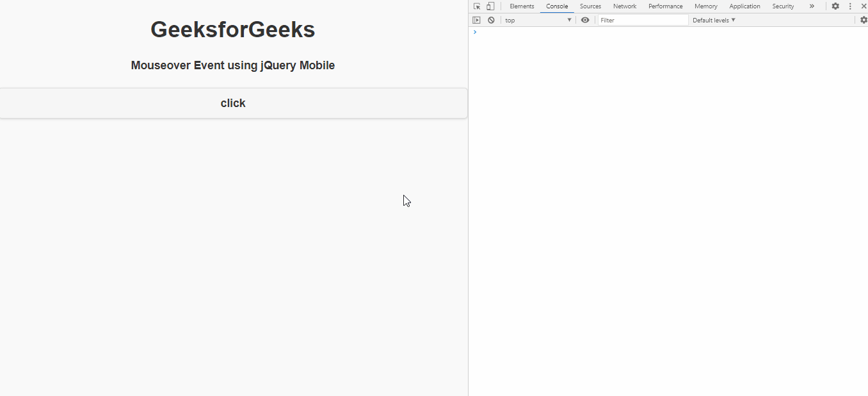Open the Network panel
The image size is (868, 396).
pyautogui.click(x=625, y=6)
